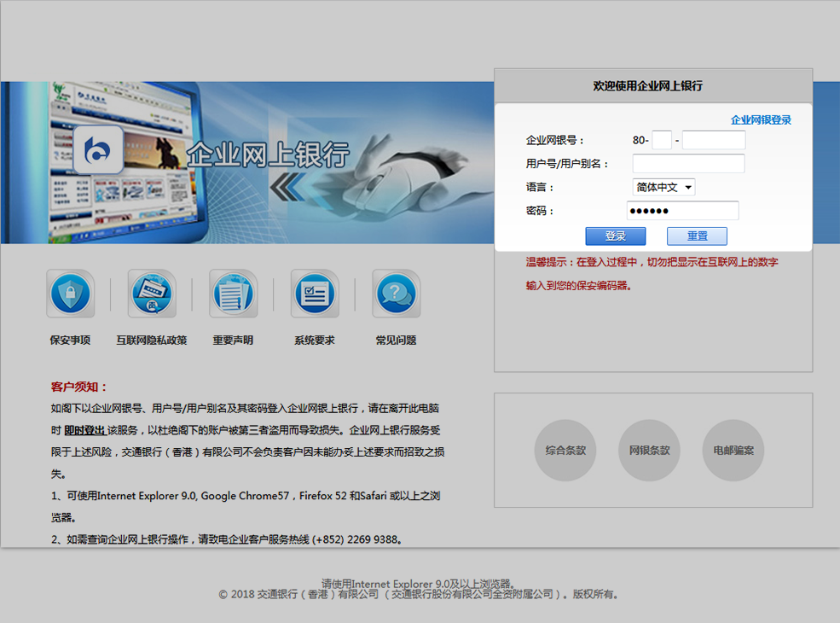Expand the 语言 language dropdown

click(663, 187)
